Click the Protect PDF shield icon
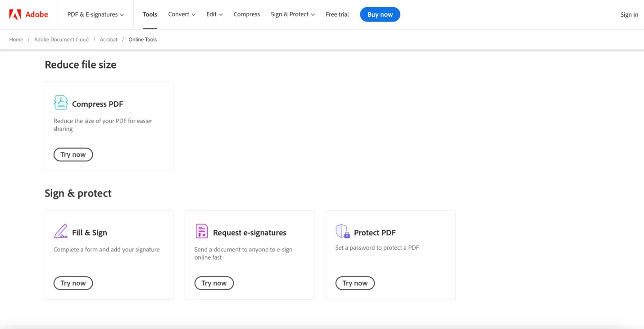Viewport: 644px width, 329px height. coord(343,231)
